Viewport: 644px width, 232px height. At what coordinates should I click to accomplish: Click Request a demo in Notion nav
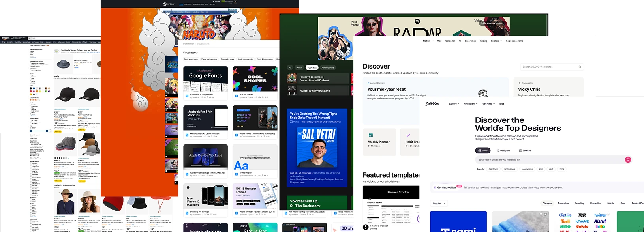(x=514, y=41)
